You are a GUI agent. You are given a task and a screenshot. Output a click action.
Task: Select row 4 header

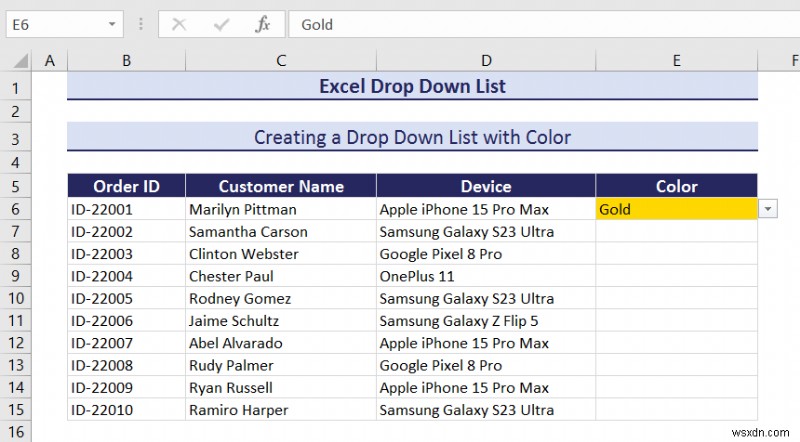click(16, 163)
